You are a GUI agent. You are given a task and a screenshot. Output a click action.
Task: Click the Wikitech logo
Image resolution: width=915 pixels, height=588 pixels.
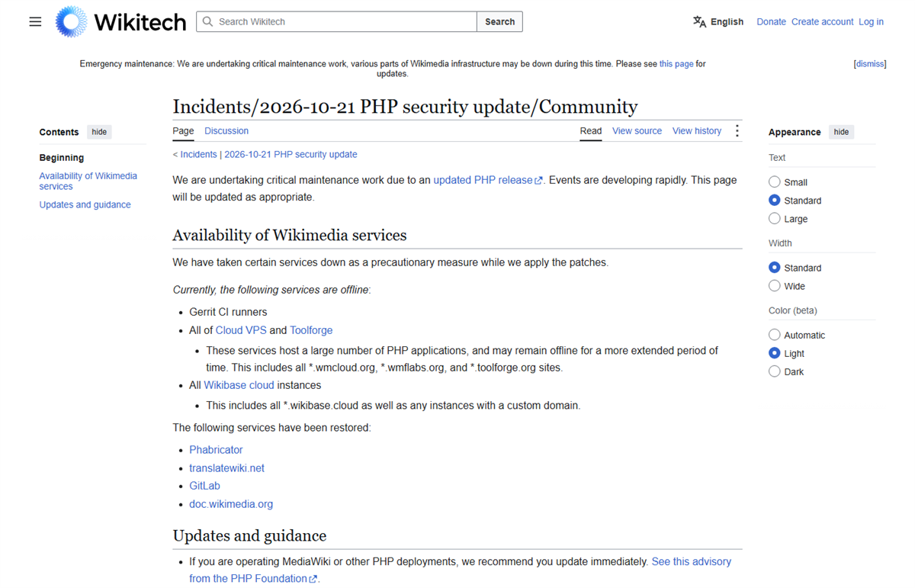tap(120, 21)
